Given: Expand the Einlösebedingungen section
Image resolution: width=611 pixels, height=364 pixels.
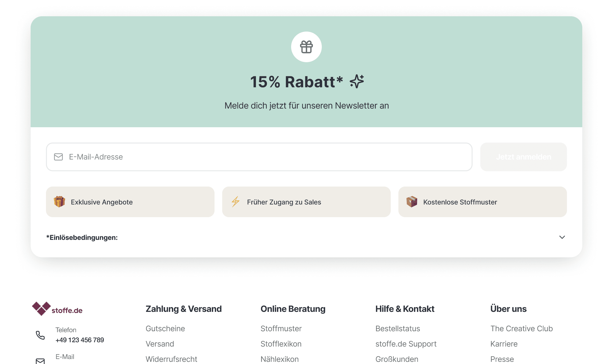Looking at the screenshot, I should [82, 237].
